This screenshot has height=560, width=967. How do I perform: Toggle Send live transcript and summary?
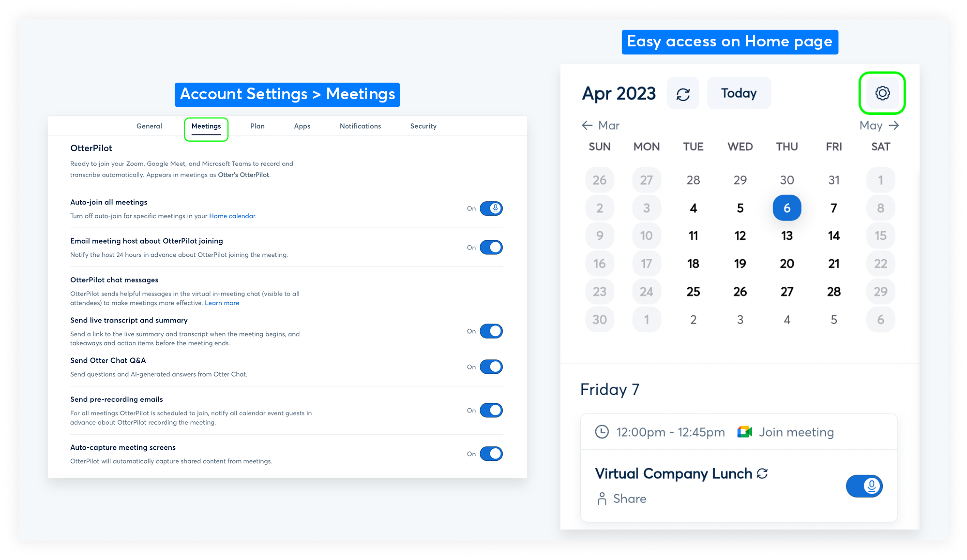click(491, 331)
